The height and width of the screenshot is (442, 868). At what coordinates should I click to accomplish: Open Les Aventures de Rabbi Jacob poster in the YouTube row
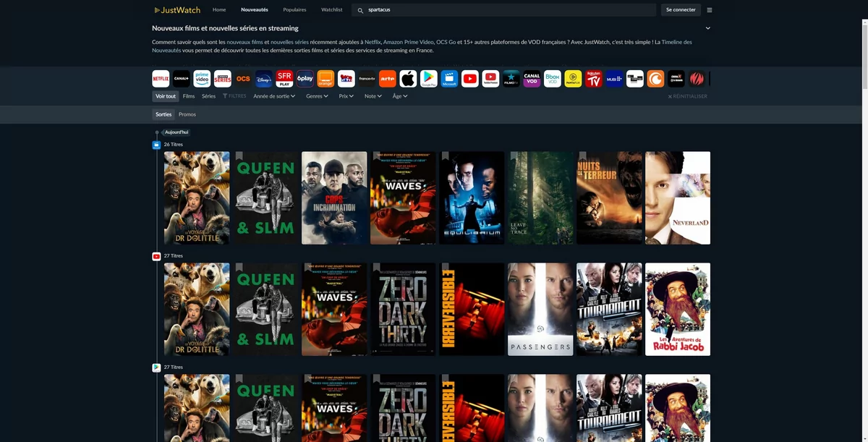pyautogui.click(x=678, y=310)
